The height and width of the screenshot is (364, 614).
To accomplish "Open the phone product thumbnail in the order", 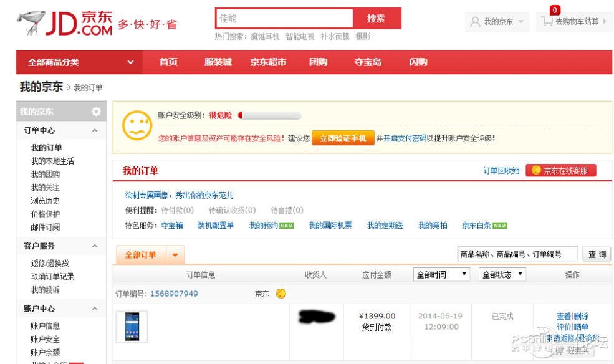I will pyautogui.click(x=132, y=327).
